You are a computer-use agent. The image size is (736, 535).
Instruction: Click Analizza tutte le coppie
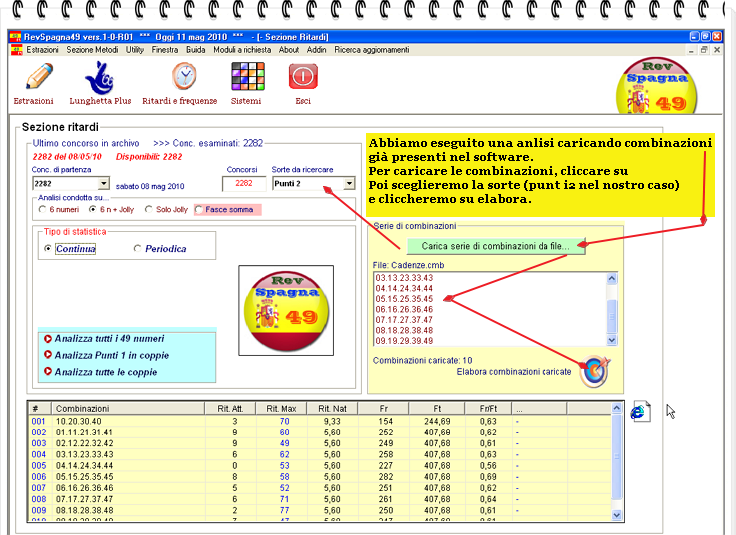click(x=106, y=372)
